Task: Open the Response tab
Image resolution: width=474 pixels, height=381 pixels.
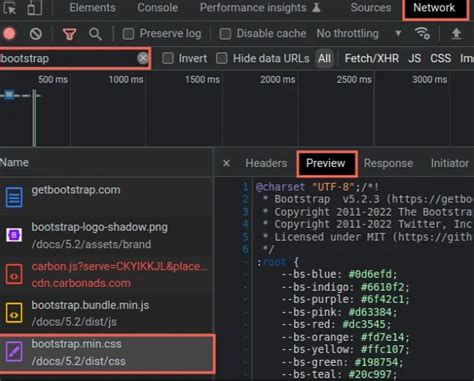Action: (388, 163)
